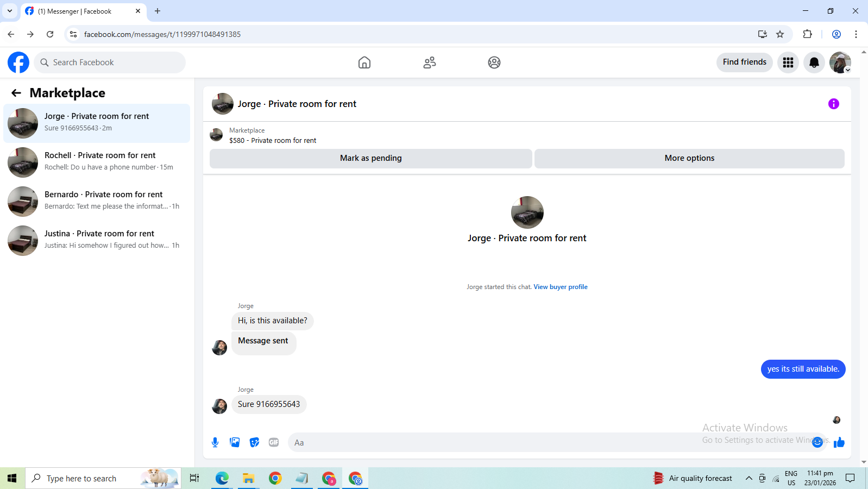This screenshot has width=868, height=489.
Task: Show hidden system tray icons
Action: 749,478
